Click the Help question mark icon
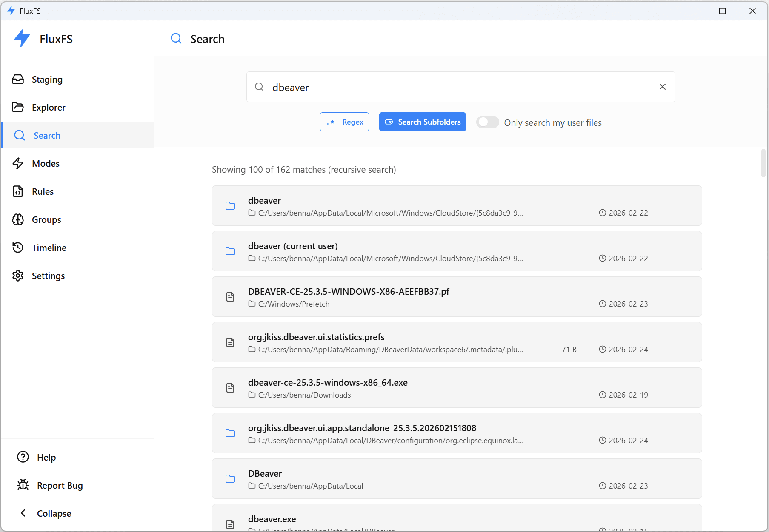Viewport: 769px width, 532px height. (x=23, y=457)
